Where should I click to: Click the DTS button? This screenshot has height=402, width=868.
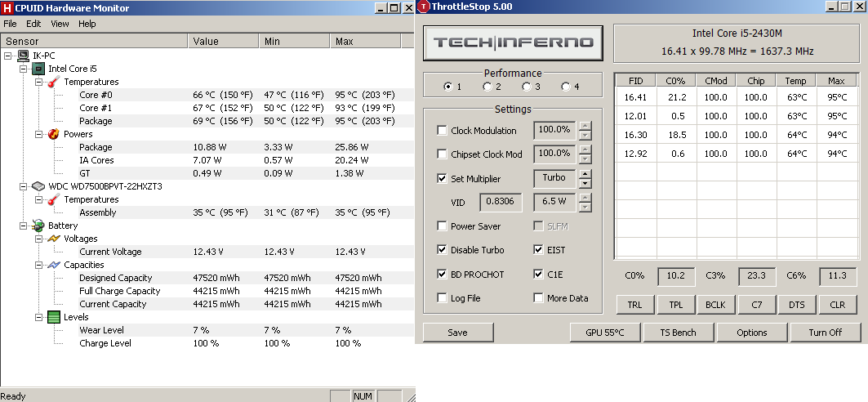[797, 305]
